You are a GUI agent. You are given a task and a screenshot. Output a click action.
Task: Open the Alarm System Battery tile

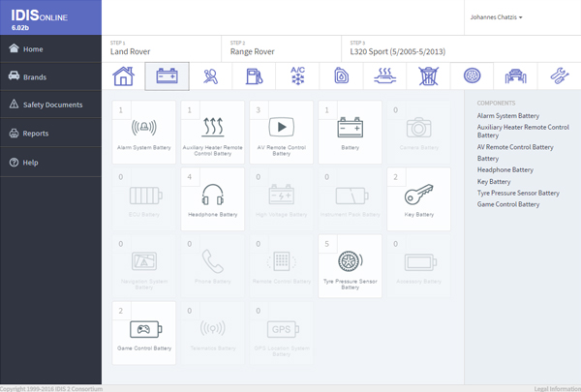(144, 133)
